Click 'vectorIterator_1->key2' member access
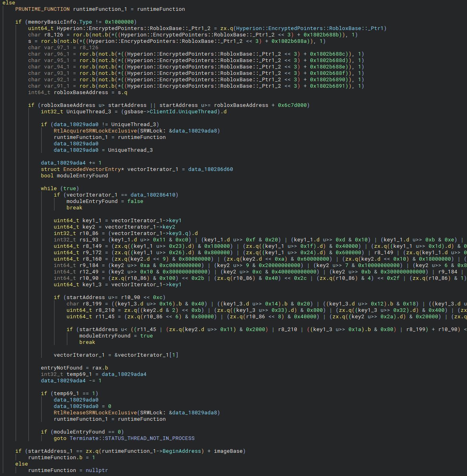467x476 pixels. (x=140, y=227)
